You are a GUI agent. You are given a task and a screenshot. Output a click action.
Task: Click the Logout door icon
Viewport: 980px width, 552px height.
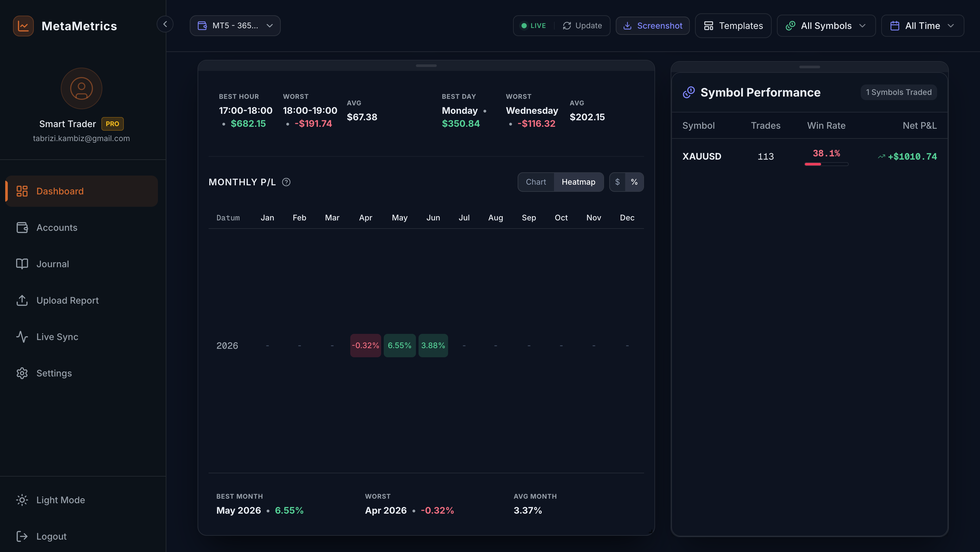click(x=22, y=536)
